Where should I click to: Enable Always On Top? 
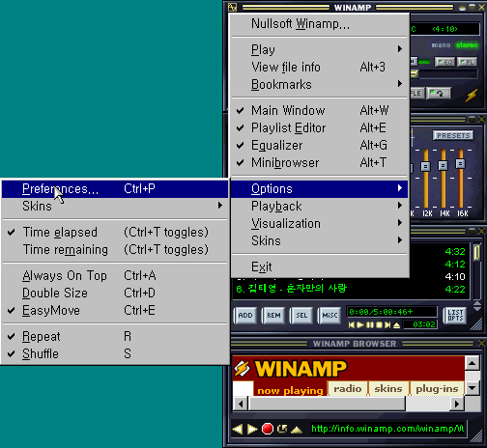tap(115, 276)
